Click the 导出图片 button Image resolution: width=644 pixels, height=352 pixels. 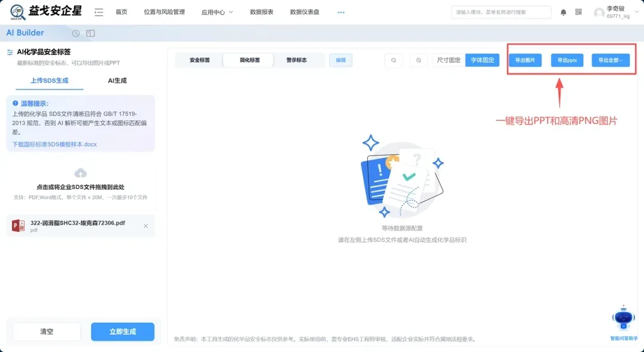click(525, 60)
